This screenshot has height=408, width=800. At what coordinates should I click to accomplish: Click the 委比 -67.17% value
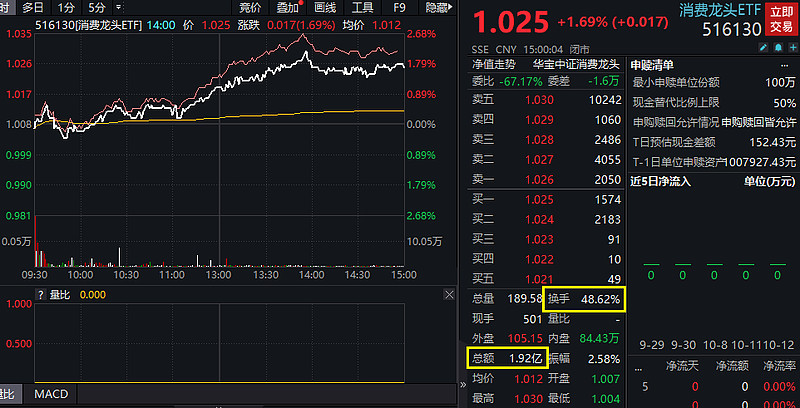pyautogui.click(x=521, y=81)
